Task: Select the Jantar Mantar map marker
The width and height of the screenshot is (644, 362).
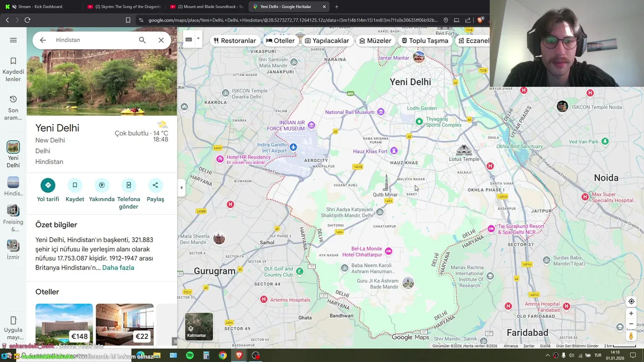Action: tap(419, 57)
